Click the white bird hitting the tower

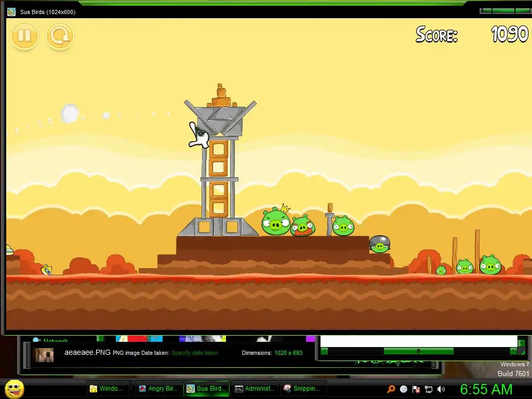(x=199, y=136)
